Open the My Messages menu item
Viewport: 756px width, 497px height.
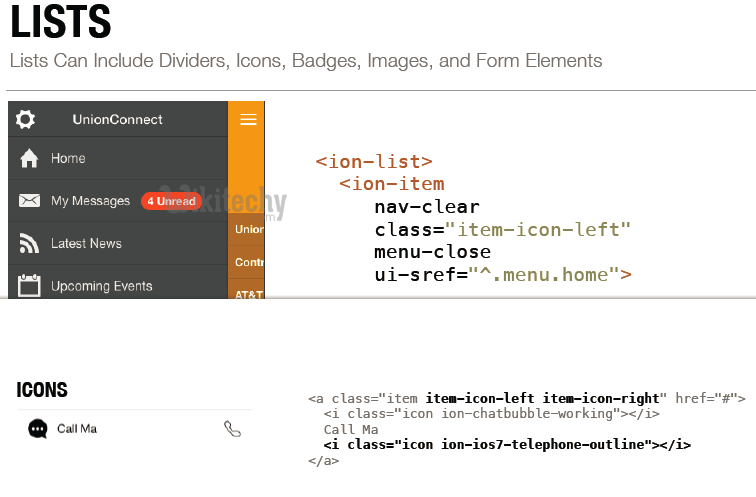pyautogui.click(x=90, y=201)
